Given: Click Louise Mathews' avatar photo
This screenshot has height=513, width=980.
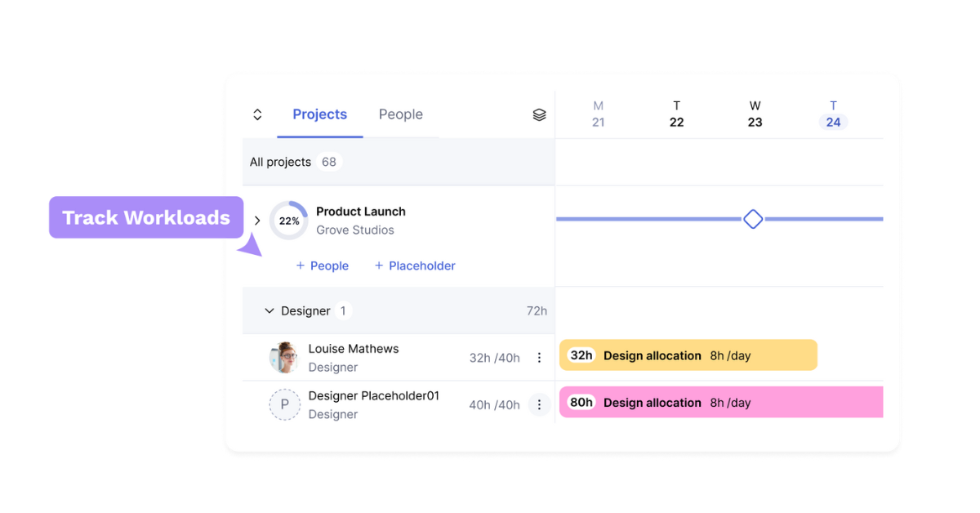Looking at the screenshot, I should click(284, 358).
